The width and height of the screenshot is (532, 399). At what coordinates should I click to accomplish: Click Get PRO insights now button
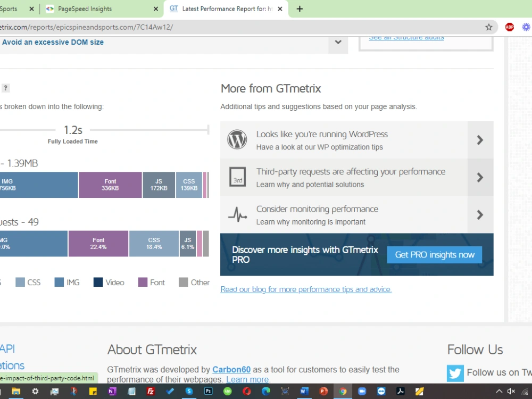[434, 255]
